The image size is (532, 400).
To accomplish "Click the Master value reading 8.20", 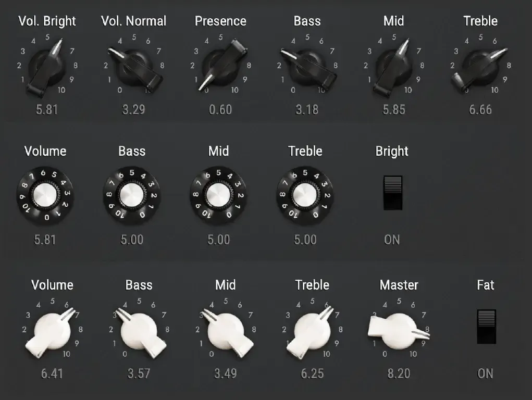I will pos(398,373).
